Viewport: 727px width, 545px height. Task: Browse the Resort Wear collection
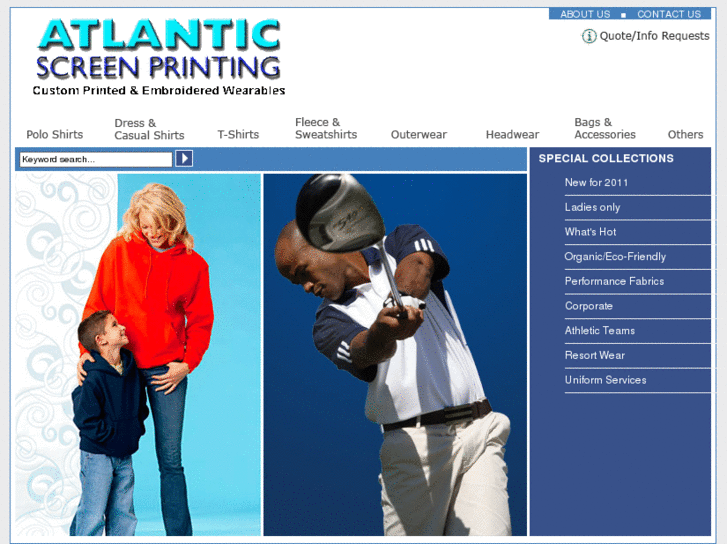point(594,355)
